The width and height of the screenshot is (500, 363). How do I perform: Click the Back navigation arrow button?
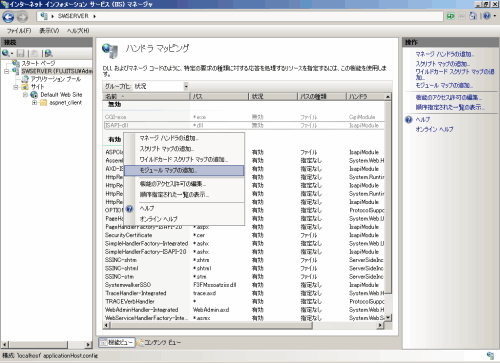point(9,17)
